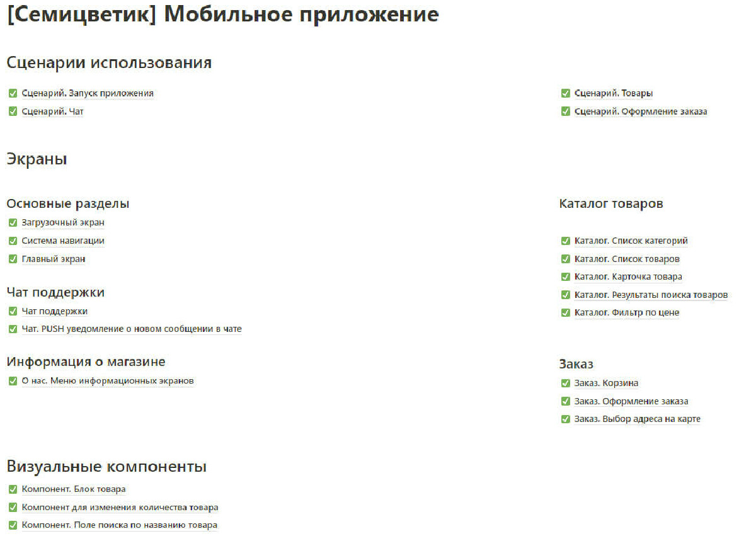Image resolution: width=756 pixels, height=541 pixels.
Task: Open 'Компонент. Поле поиска по названию товара'
Action: click(119, 525)
